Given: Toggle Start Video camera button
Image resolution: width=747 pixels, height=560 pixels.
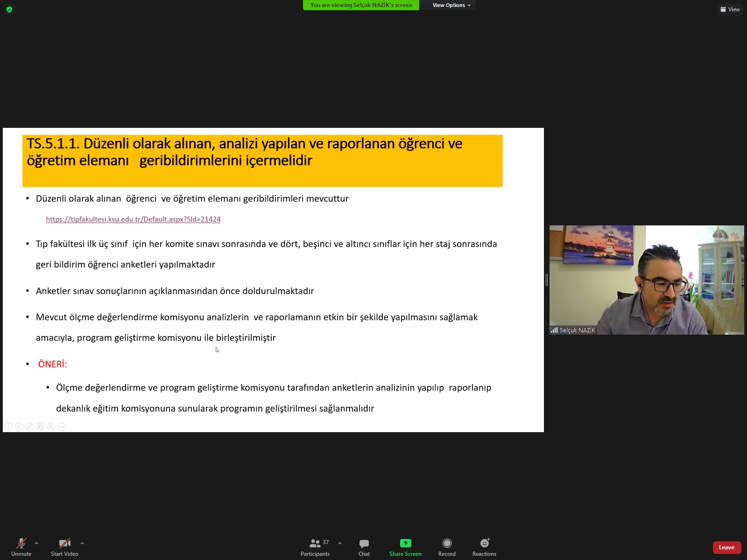Looking at the screenshot, I should pyautogui.click(x=64, y=543).
